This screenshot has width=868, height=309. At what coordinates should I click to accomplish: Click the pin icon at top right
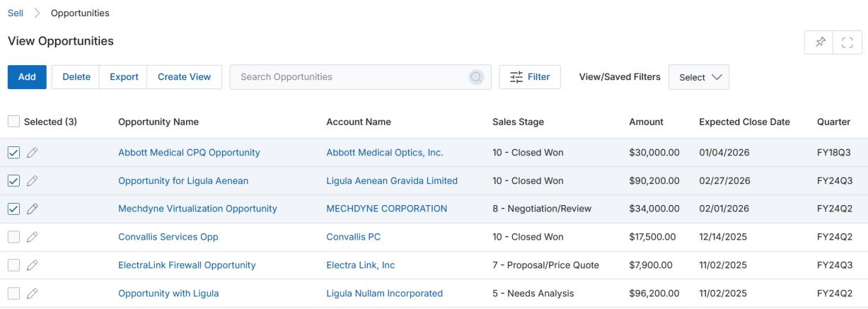click(819, 42)
